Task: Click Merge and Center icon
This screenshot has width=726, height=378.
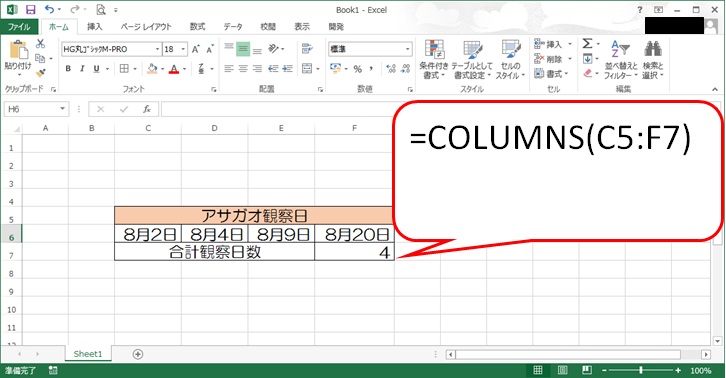Action: (x=307, y=69)
